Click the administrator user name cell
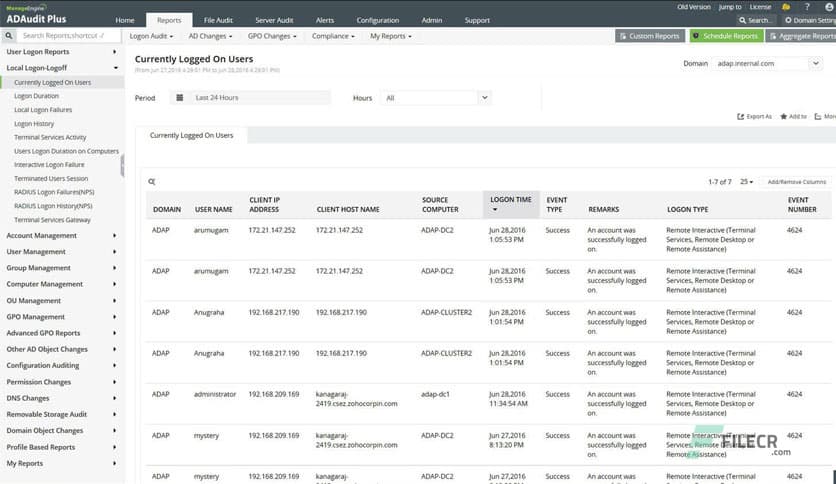This screenshot has width=836, height=484. tap(215, 394)
